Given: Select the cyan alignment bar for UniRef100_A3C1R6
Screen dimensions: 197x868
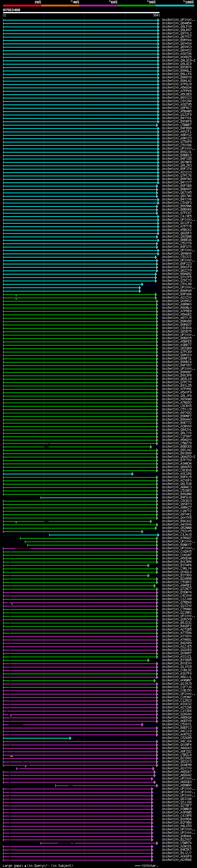Looking at the screenshot, I should (68, 474).
